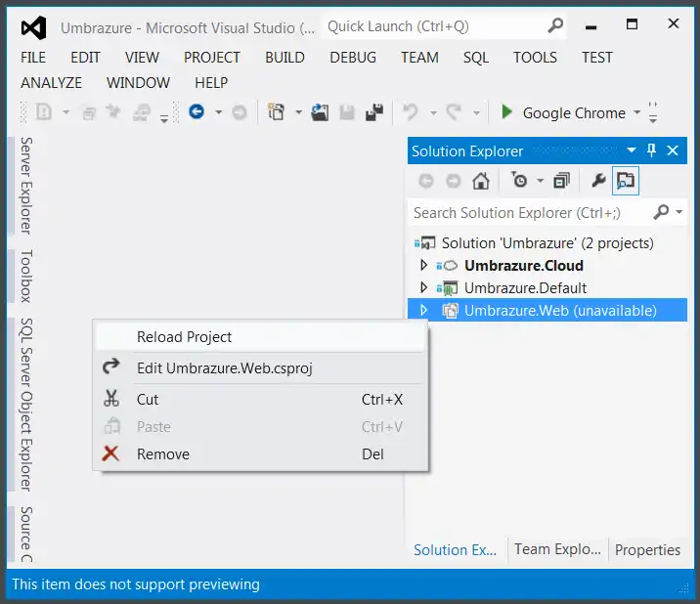Select Cut in the context menu
The height and width of the screenshot is (604, 700).
pyautogui.click(x=260, y=399)
